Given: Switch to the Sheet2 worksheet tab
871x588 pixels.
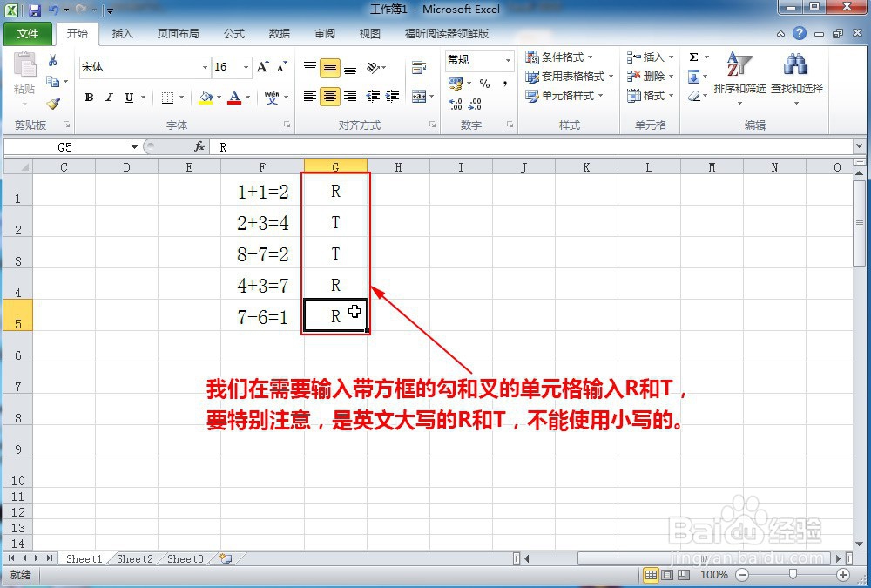Looking at the screenshot, I should click(x=133, y=559).
